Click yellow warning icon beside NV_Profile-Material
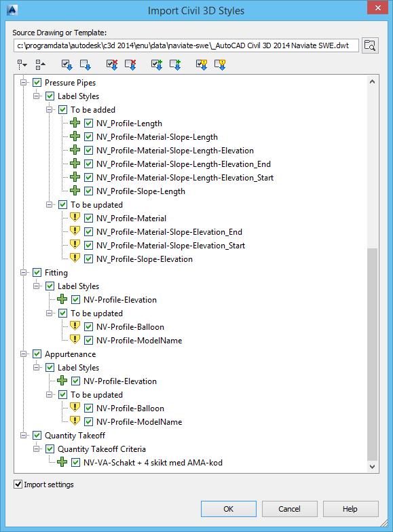Screen dimensions: 393x532 75,217
